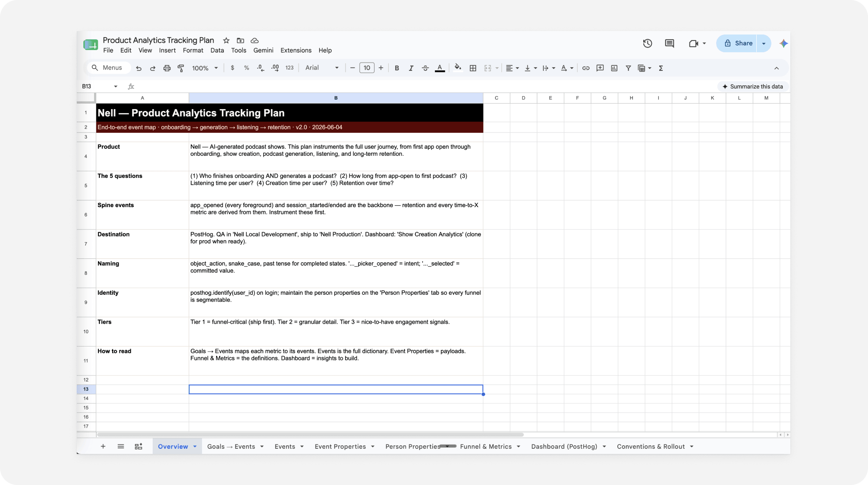Image resolution: width=868 pixels, height=485 pixels.
Task: Create a filter with funnel icon
Action: coord(629,68)
